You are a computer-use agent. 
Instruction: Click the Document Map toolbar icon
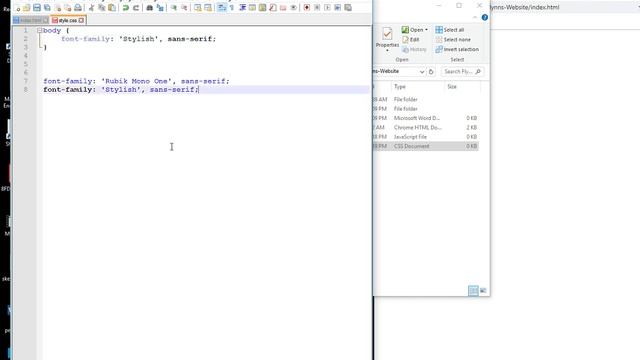coord(262,8)
